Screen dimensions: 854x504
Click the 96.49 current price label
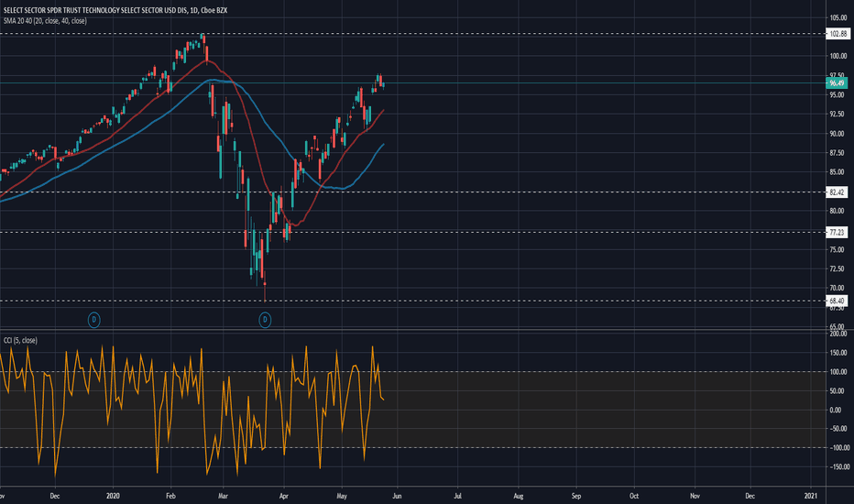click(x=838, y=83)
